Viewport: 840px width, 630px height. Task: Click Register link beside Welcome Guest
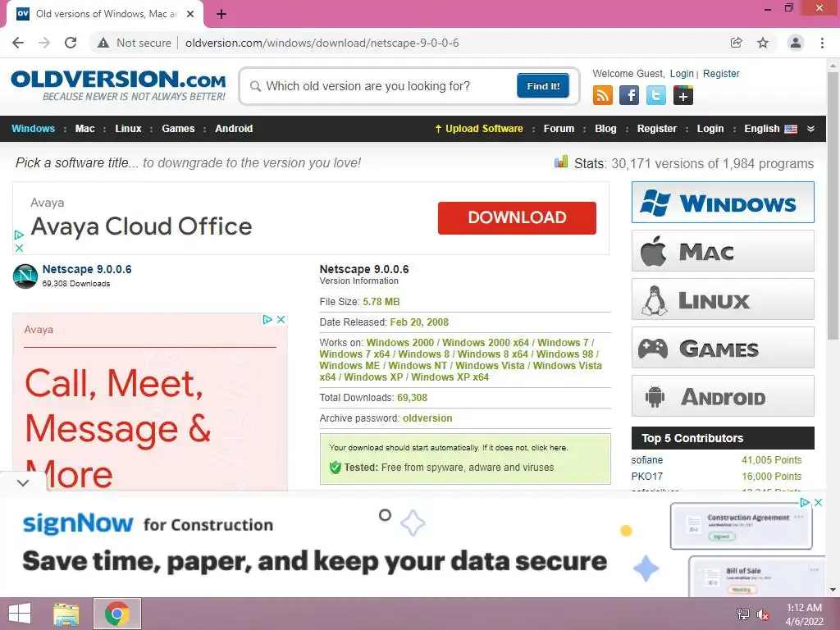[x=721, y=73]
